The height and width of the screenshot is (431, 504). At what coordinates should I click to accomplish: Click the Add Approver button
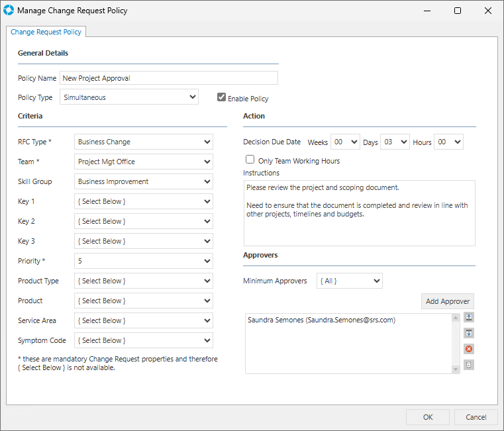[448, 301]
